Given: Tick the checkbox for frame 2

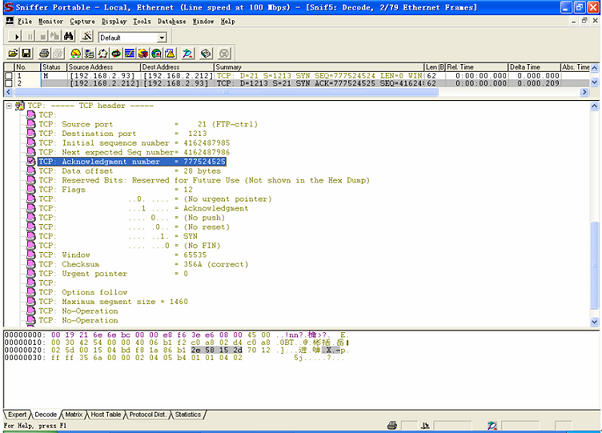Looking at the screenshot, I should point(9,82).
